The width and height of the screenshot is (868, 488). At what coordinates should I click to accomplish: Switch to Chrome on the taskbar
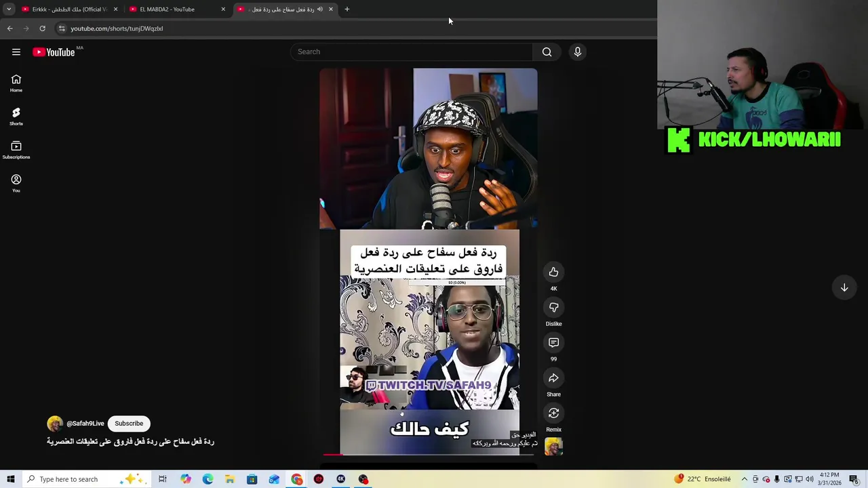click(297, 479)
